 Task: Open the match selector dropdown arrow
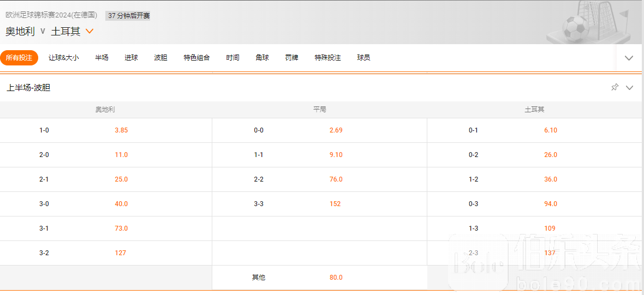click(90, 31)
